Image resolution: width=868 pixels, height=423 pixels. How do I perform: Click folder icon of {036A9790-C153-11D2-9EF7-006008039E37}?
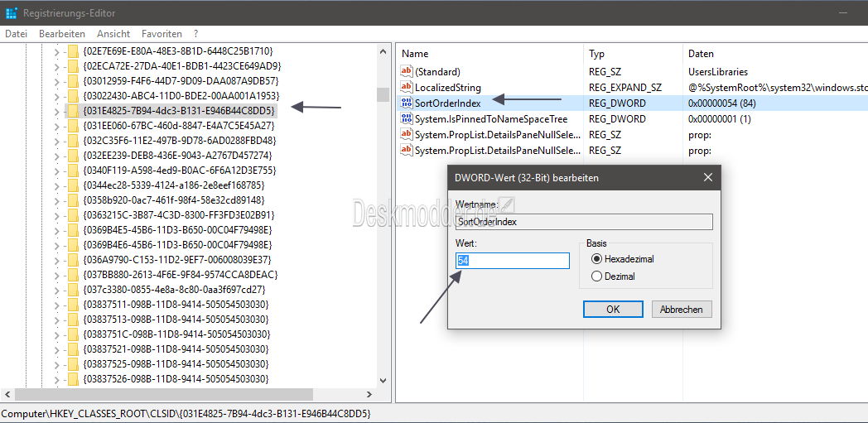click(73, 259)
